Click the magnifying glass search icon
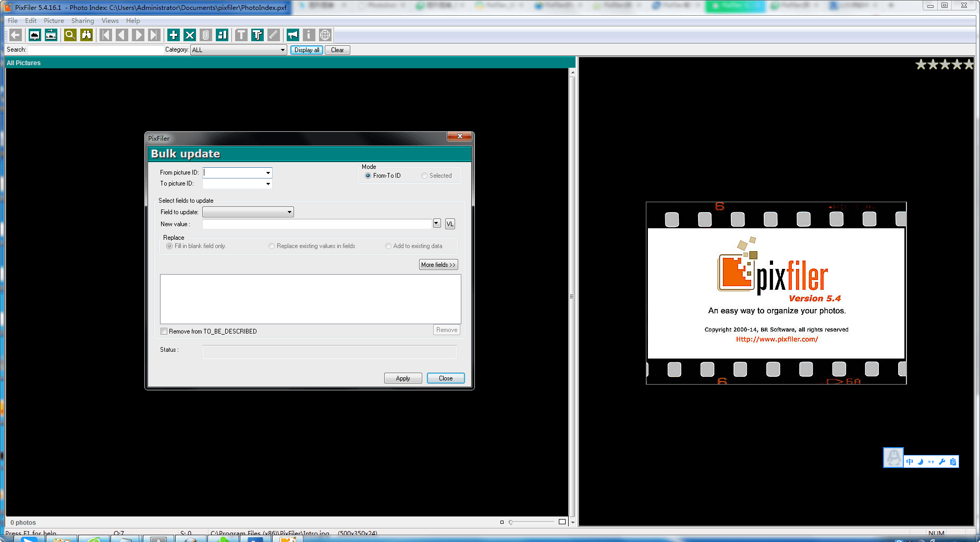Image resolution: width=980 pixels, height=542 pixels. (70, 35)
